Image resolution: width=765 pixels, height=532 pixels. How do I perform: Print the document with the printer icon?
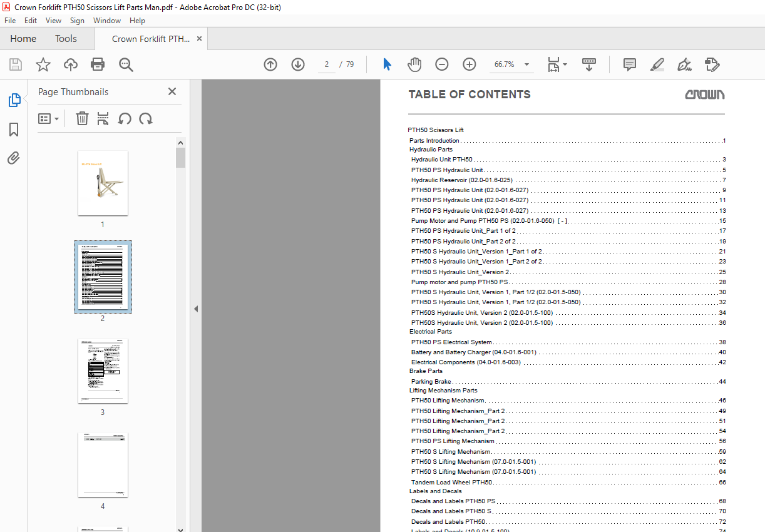98,64
